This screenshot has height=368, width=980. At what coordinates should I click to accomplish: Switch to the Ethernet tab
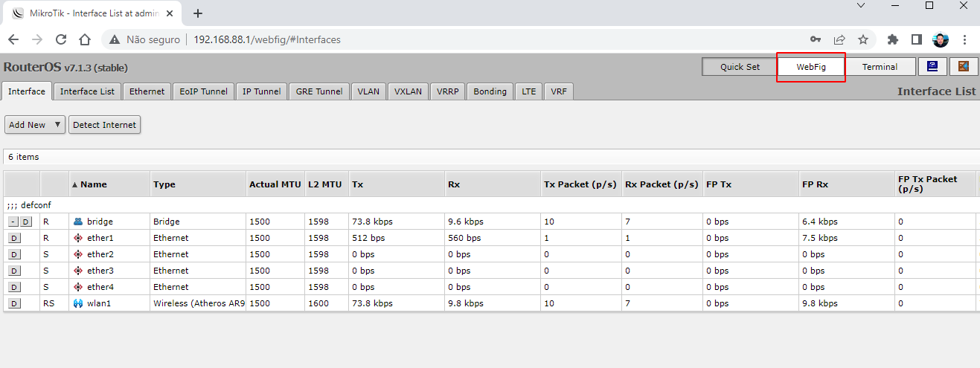coord(147,91)
